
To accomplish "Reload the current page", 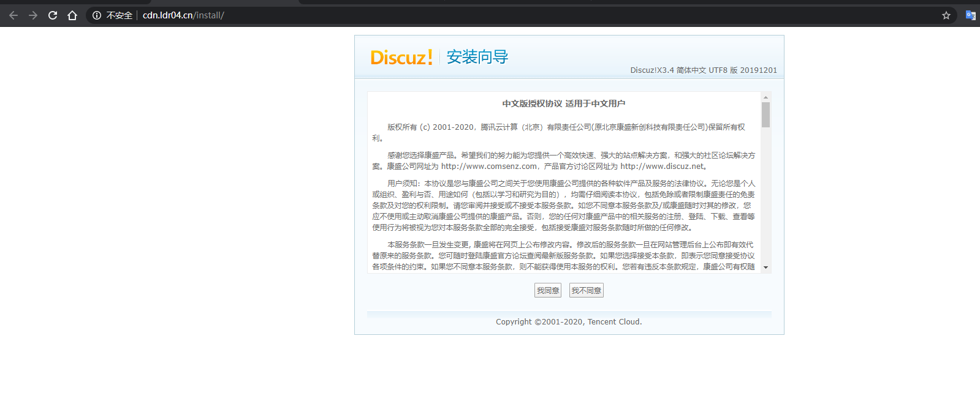I will 53,15.
